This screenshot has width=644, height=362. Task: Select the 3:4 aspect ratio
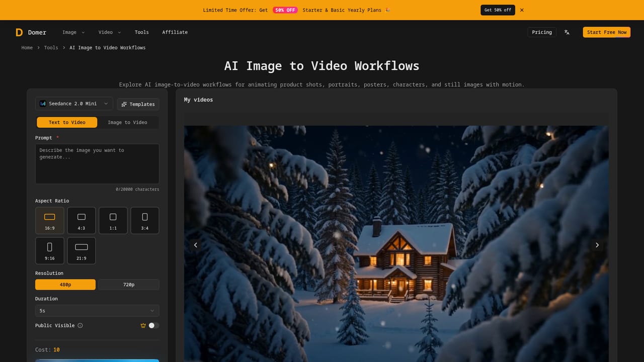(145, 220)
